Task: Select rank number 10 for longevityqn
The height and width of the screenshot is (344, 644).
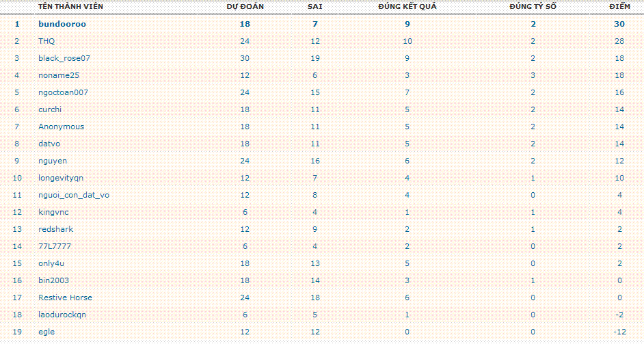Action: coord(17,178)
